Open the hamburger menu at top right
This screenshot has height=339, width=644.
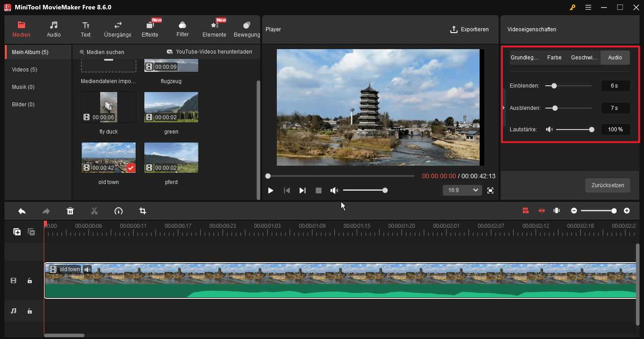[x=588, y=7]
